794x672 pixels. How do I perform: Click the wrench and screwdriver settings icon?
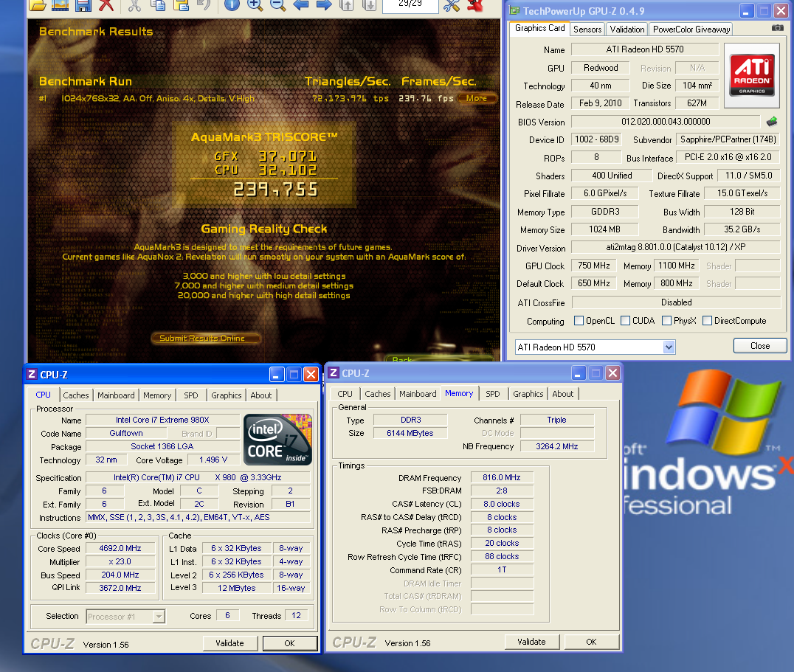(451, 5)
